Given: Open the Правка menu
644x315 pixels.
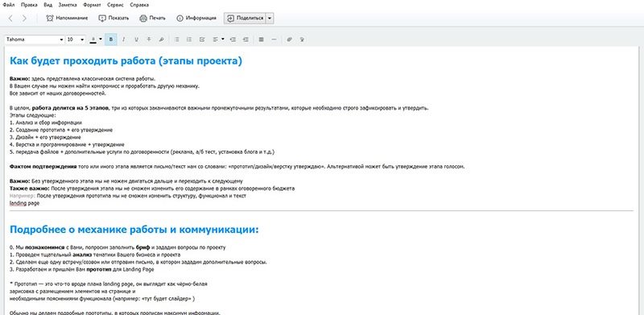Looking at the screenshot, I should (28, 5).
